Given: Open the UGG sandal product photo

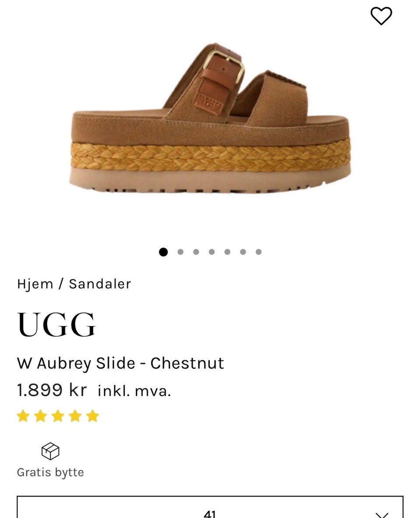Looking at the screenshot, I should 210,118.
